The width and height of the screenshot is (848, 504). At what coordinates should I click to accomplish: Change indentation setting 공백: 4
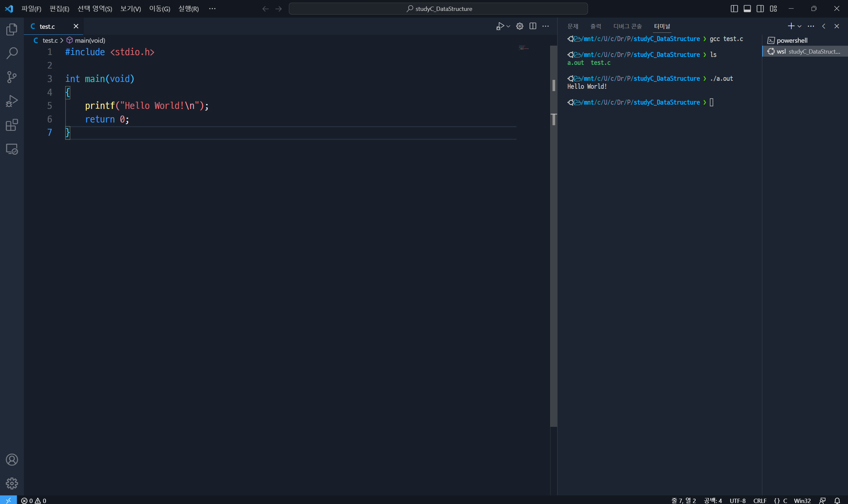pyautogui.click(x=713, y=500)
